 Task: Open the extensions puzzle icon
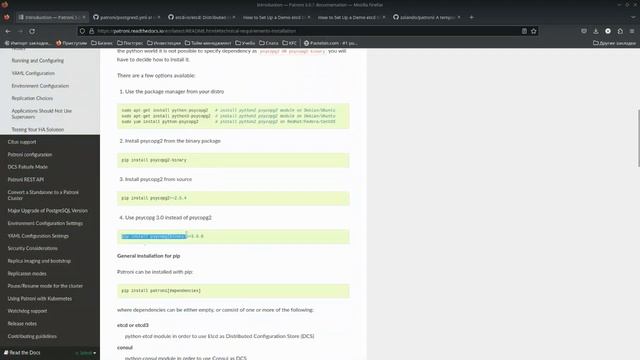pos(620,31)
